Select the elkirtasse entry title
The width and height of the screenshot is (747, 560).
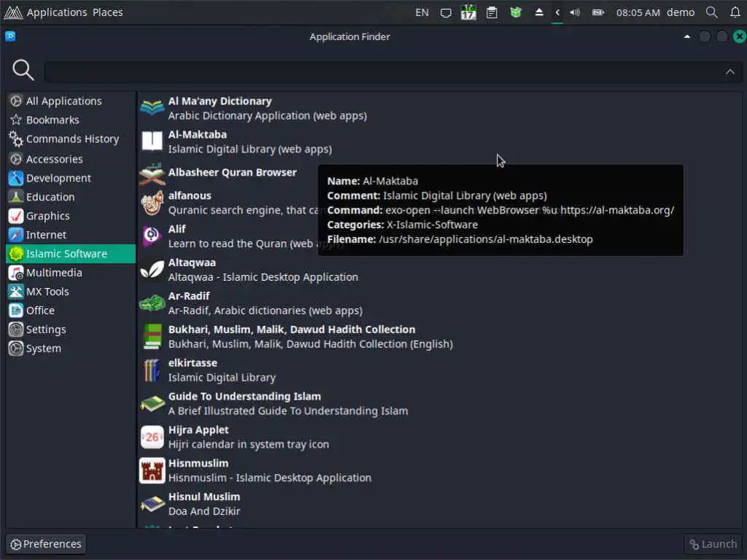point(193,363)
